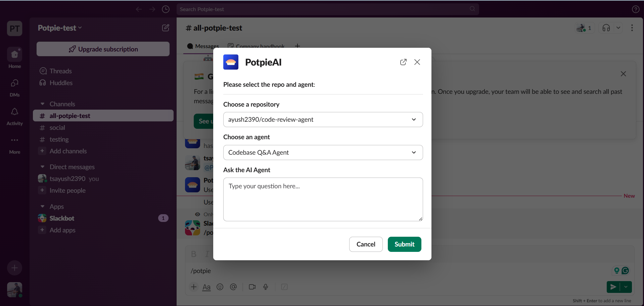Screen dimensions: 644x306
Task: Go back in history arrow
Action: coord(139,9)
